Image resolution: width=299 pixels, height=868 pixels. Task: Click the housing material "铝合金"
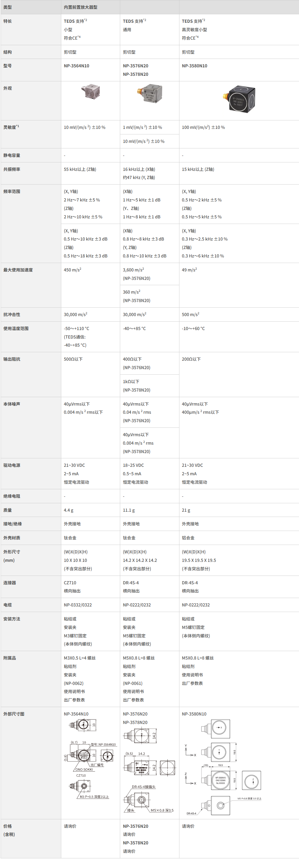coord(188,538)
